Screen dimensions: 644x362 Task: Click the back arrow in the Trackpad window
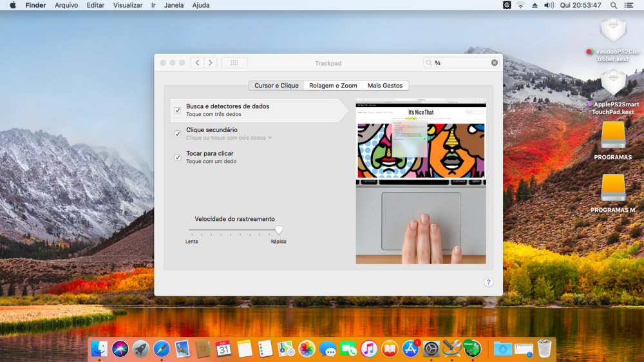pos(197,62)
